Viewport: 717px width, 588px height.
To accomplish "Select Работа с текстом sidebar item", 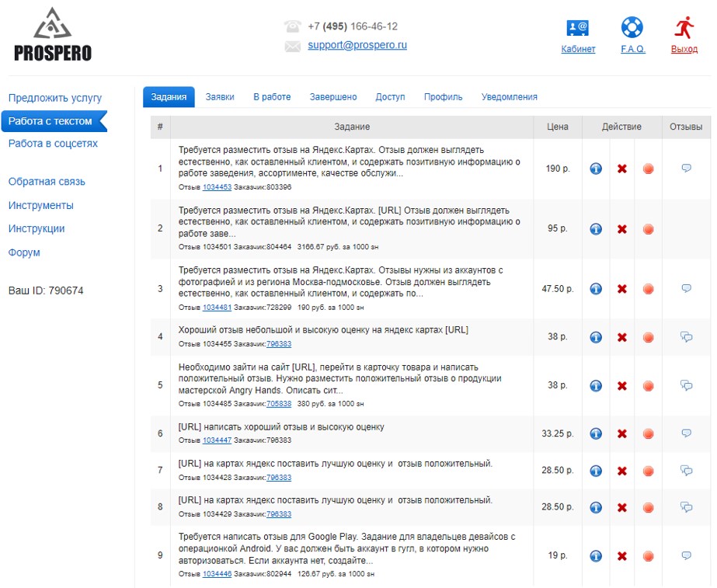I will point(54,121).
